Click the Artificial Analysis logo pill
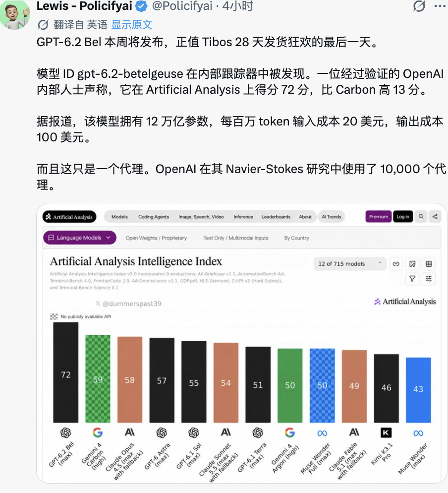 [69, 217]
